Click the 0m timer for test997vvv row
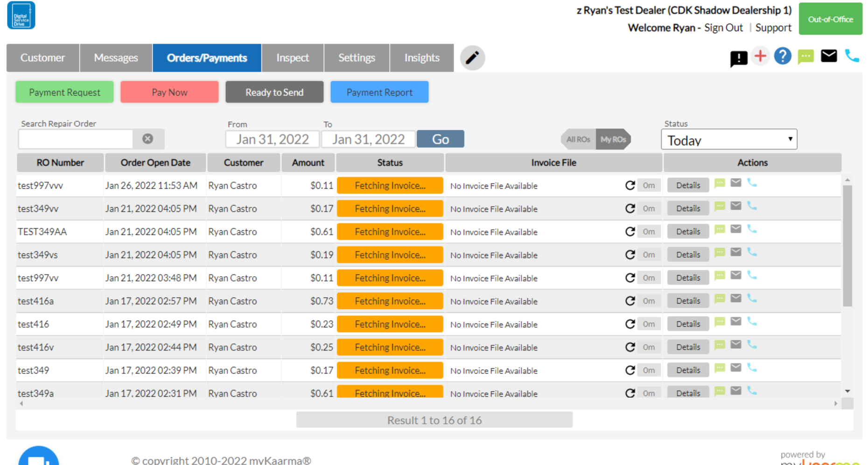868x465 pixels. [649, 185]
